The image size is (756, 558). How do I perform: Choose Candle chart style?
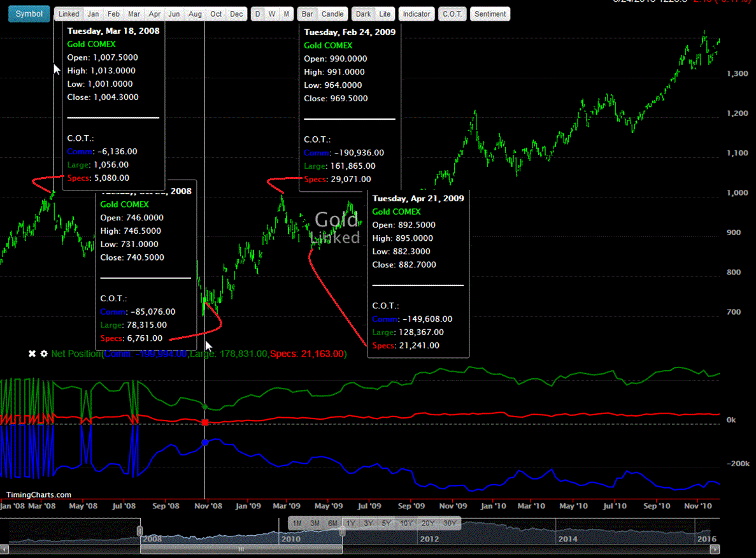coord(332,14)
